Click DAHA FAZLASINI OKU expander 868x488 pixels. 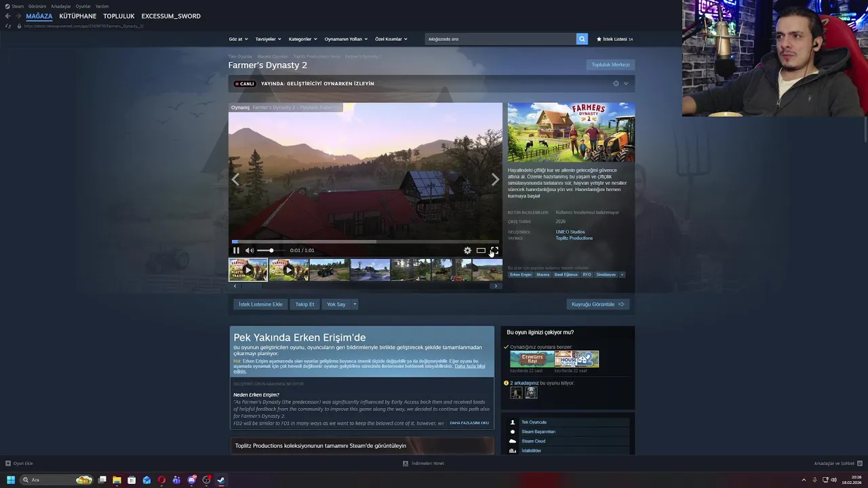tap(469, 423)
